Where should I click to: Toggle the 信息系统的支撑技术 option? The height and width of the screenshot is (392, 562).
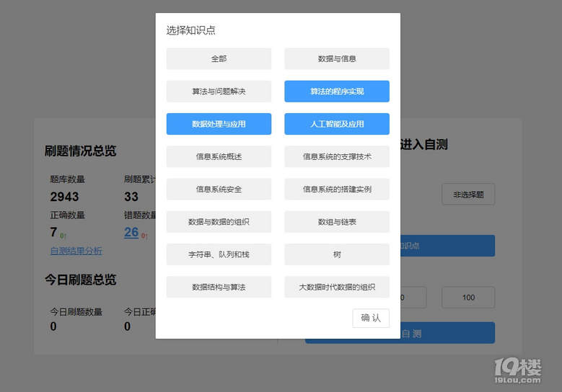[x=337, y=156]
